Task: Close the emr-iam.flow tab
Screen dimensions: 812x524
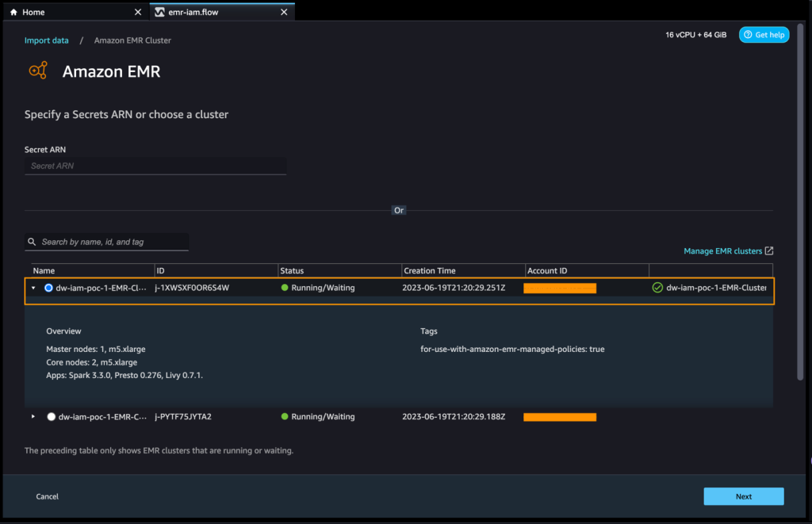Action: (x=284, y=12)
